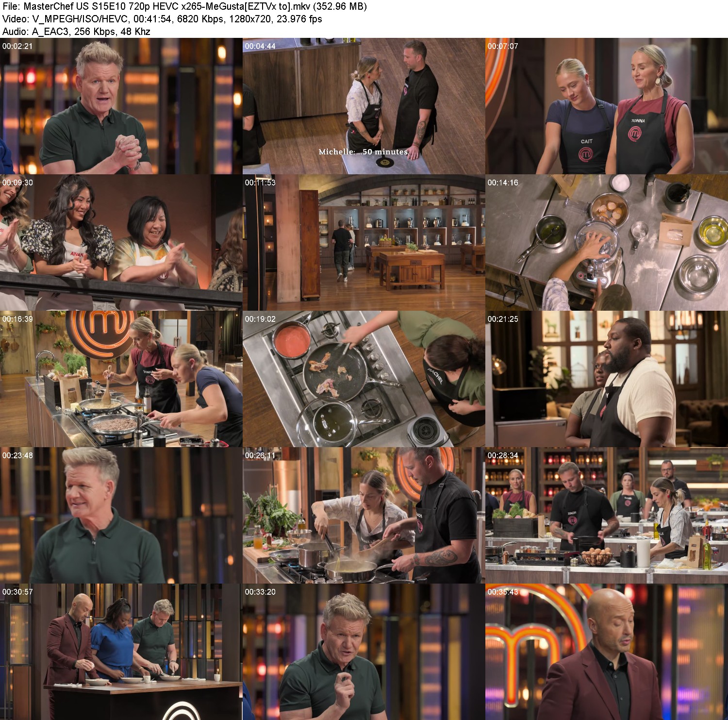Click the final frame at 00:35:43
Viewport: 728px width, 720px height.
[607, 652]
